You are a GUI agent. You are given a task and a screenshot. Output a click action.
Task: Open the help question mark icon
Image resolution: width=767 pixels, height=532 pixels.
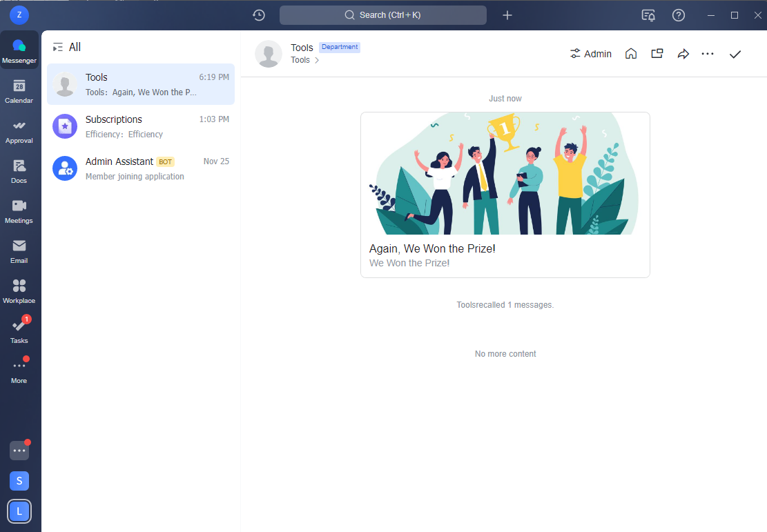tap(679, 15)
